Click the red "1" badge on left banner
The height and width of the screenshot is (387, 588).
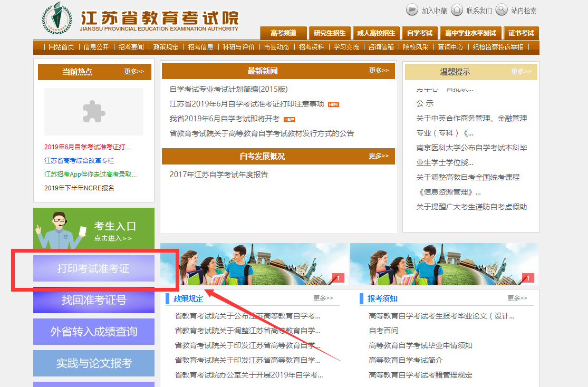click(338, 278)
